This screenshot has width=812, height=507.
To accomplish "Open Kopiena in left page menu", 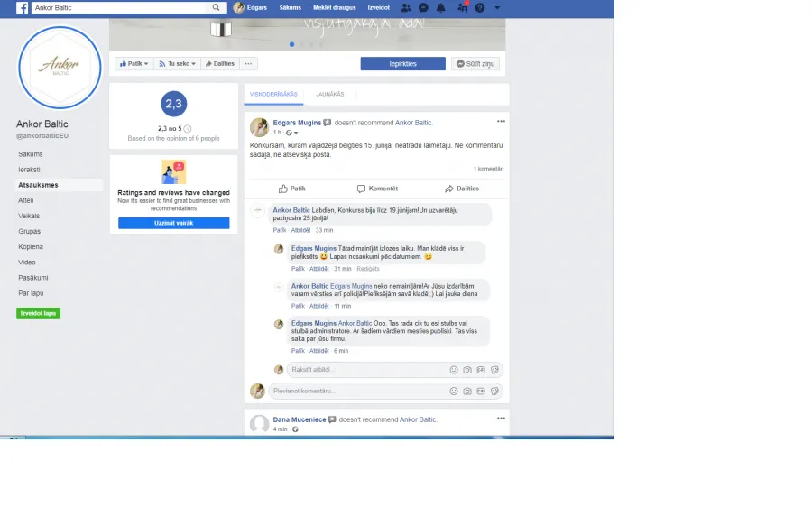I will (x=31, y=247).
